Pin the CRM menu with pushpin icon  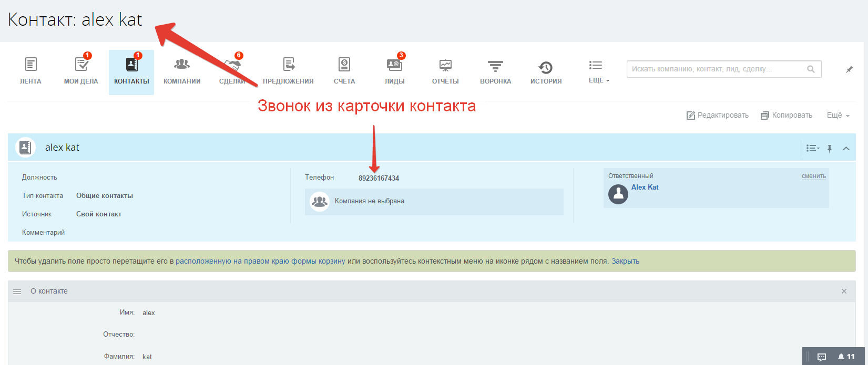(849, 69)
